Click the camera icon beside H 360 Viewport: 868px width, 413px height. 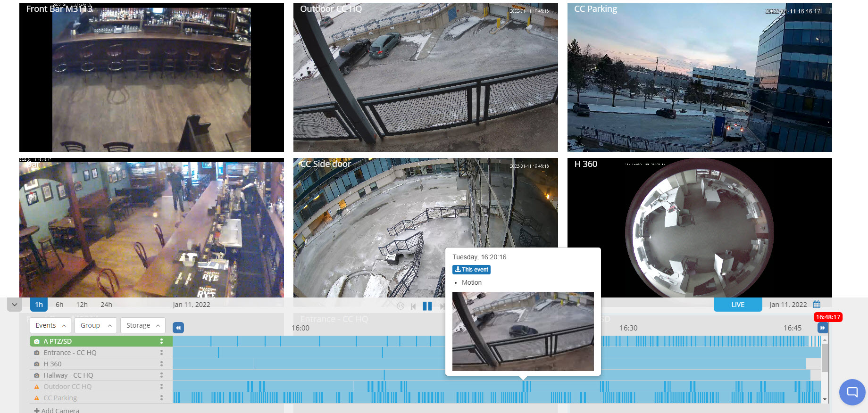pos(37,364)
